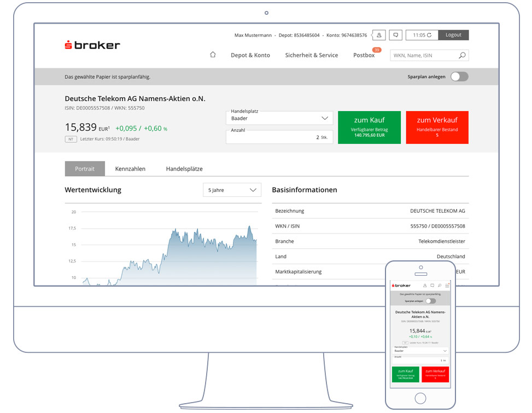Switch to the Kennzahlen tab
Screen dimensions: 532x413
[x=130, y=168]
